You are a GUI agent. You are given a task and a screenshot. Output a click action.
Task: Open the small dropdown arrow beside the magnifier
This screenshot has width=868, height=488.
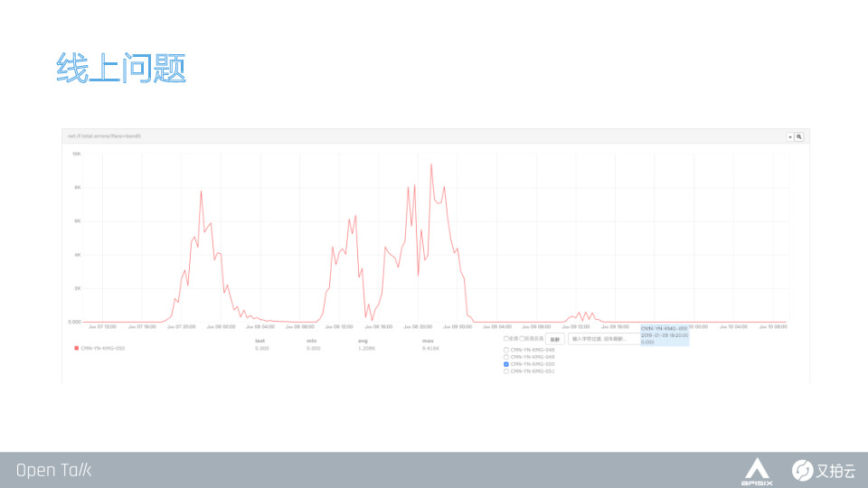[x=790, y=136]
